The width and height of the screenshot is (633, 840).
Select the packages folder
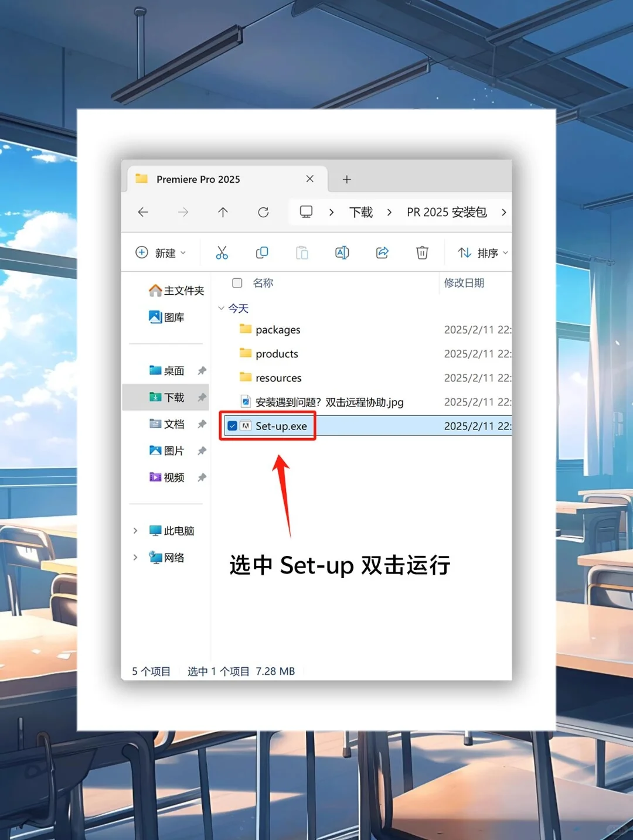[278, 330]
